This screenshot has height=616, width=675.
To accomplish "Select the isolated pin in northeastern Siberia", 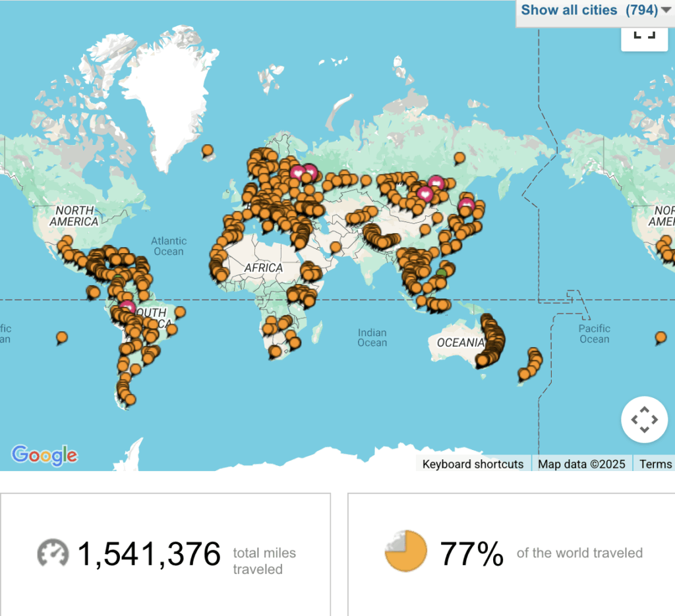I will [x=459, y=157].
